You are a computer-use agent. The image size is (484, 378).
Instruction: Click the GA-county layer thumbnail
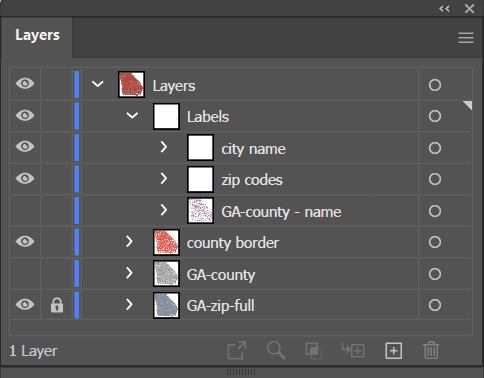(x=166, y=274)
